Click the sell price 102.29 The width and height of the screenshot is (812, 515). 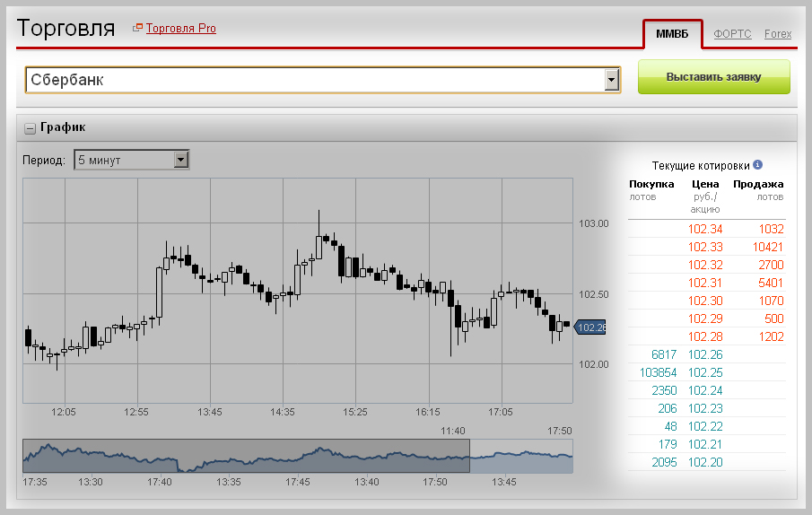(705, 319)
